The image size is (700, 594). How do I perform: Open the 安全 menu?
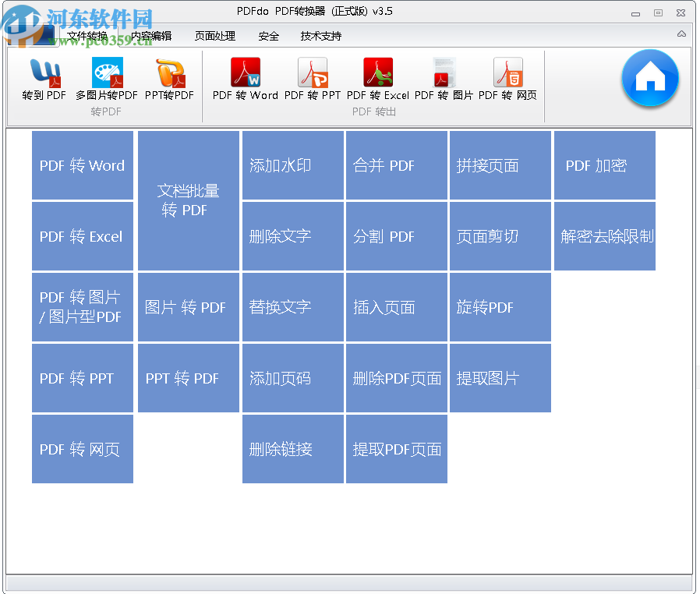[269, 36]
